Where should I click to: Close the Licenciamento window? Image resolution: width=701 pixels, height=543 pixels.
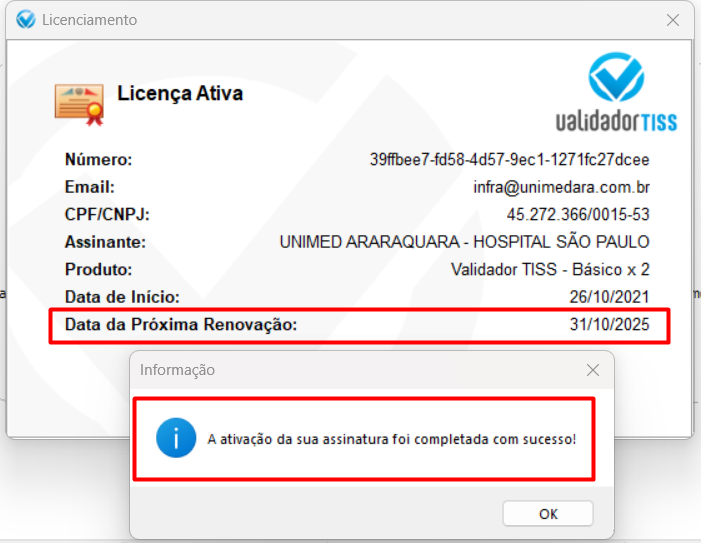point(673,20)
